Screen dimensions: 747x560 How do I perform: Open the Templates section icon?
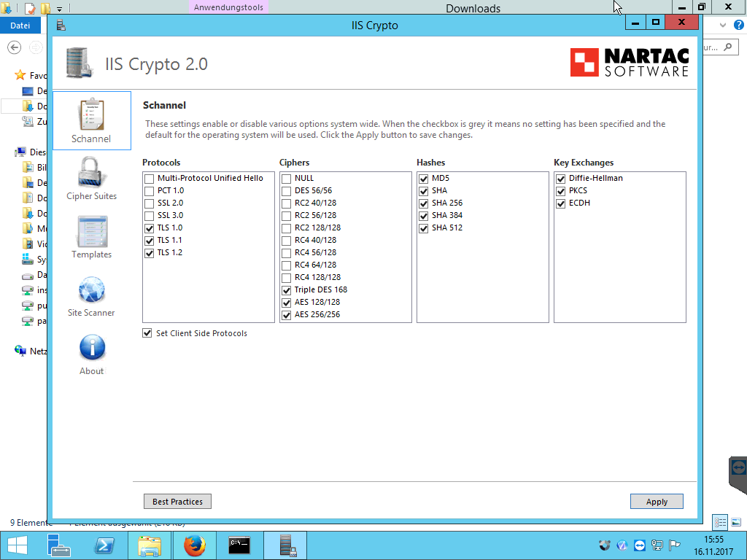click(91, 232)
